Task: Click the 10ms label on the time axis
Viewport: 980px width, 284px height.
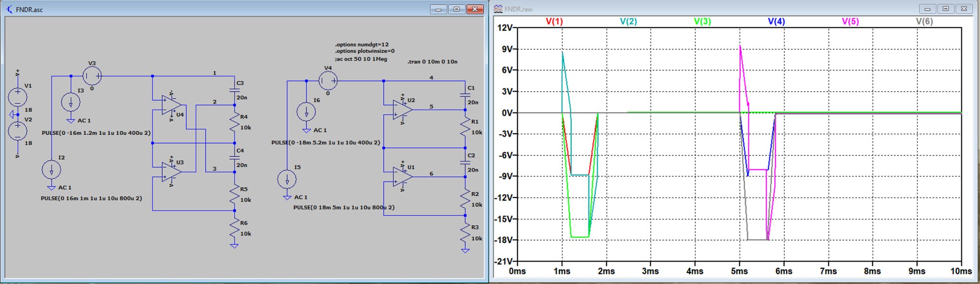Action: (961, 271)
